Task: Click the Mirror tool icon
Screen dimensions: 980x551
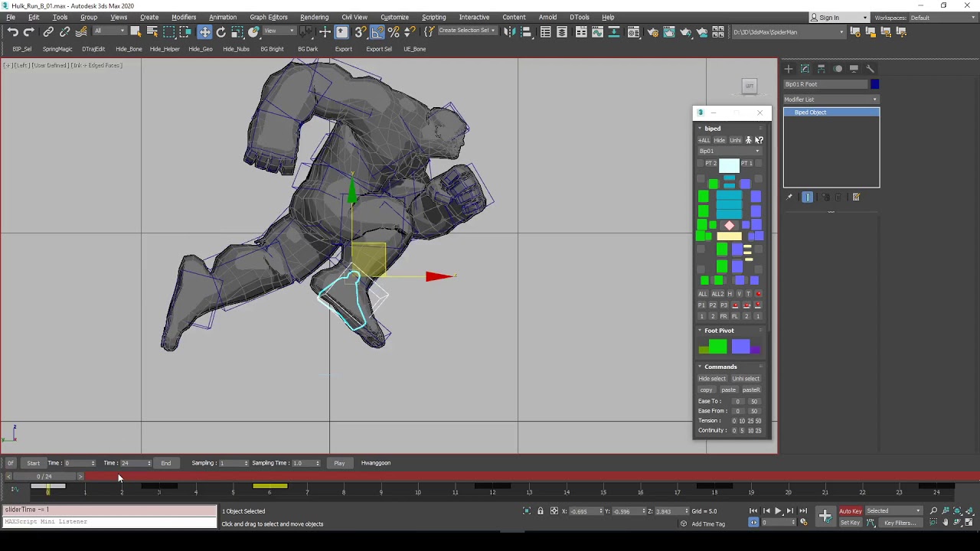Action: pyautogui.click(x=509, y=31)
